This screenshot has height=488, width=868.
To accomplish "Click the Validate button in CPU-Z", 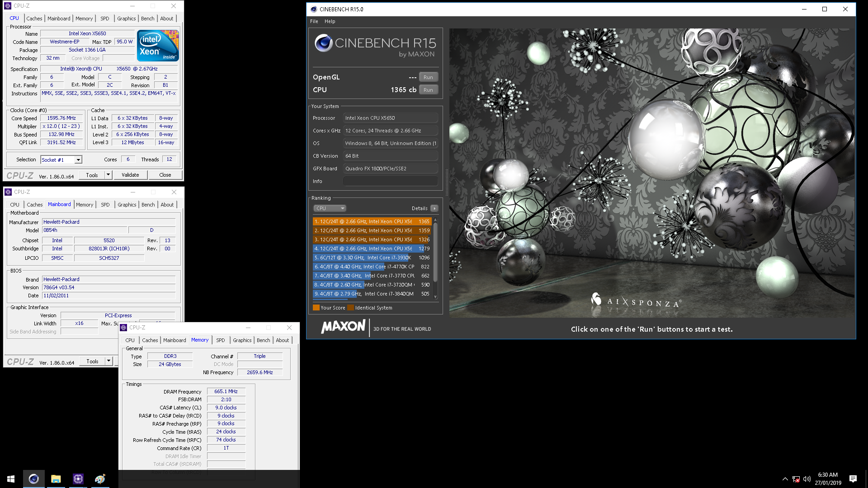I will [130, 175].
